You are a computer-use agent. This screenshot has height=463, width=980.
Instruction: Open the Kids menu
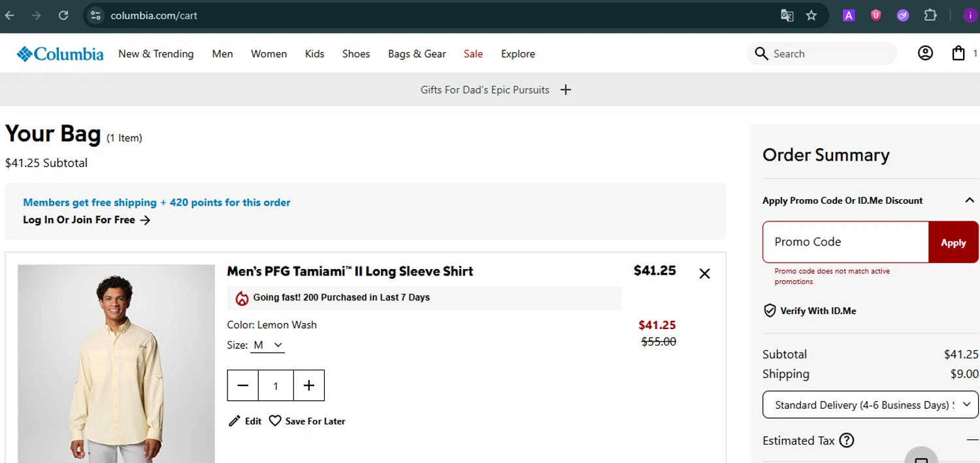click(x=314, y=54)
